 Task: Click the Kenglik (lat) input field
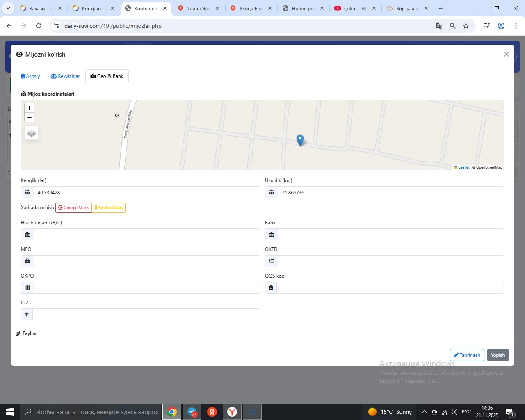[146, 192]
